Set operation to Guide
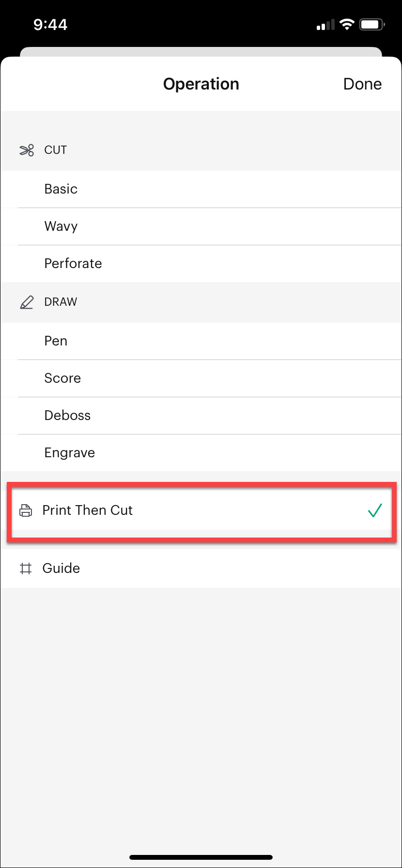The height and width of the screenshot is (868, 402). [x=61, y=569]
